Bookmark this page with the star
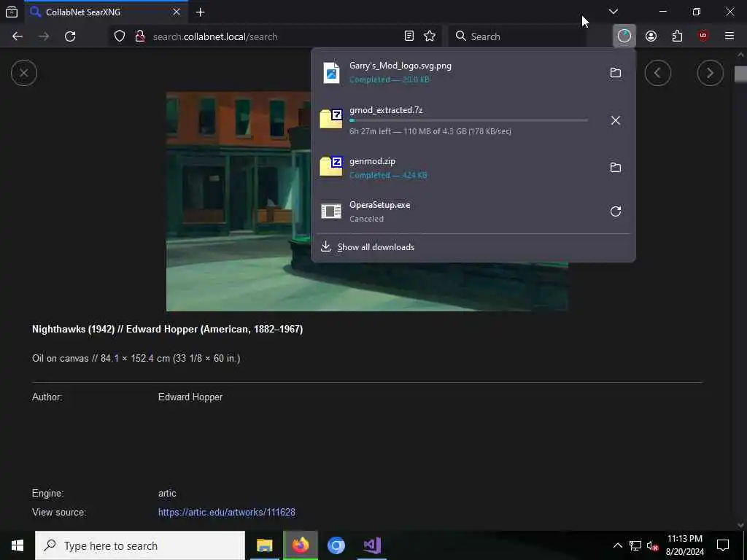747x560 pixels. (430, 36)
